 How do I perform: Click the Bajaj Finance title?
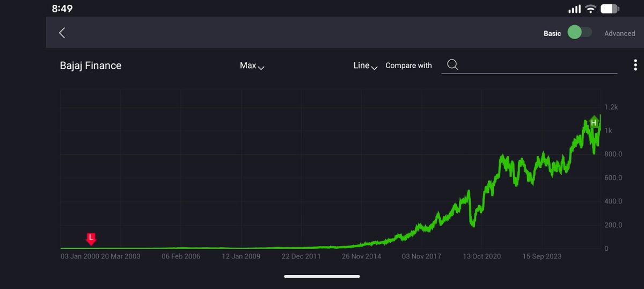91,66
